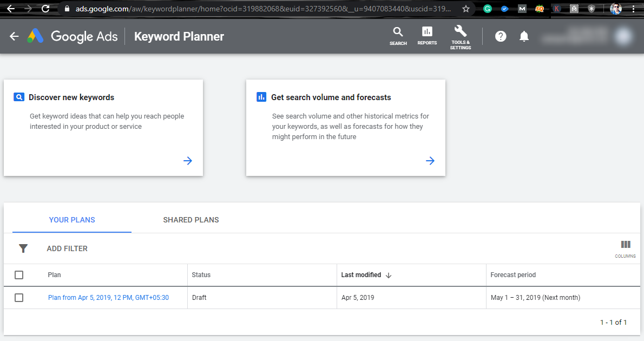Click the search volume bar chart icon

coord(261,97)
